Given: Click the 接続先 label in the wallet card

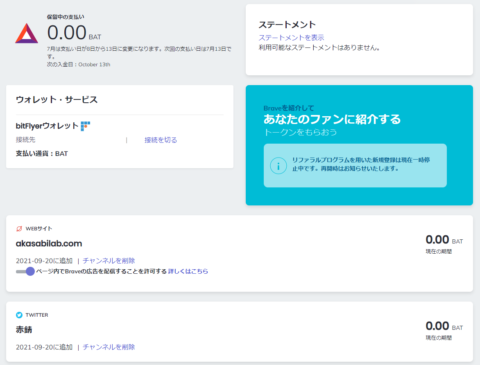Looking at the screenshot, I should point(25,140).
